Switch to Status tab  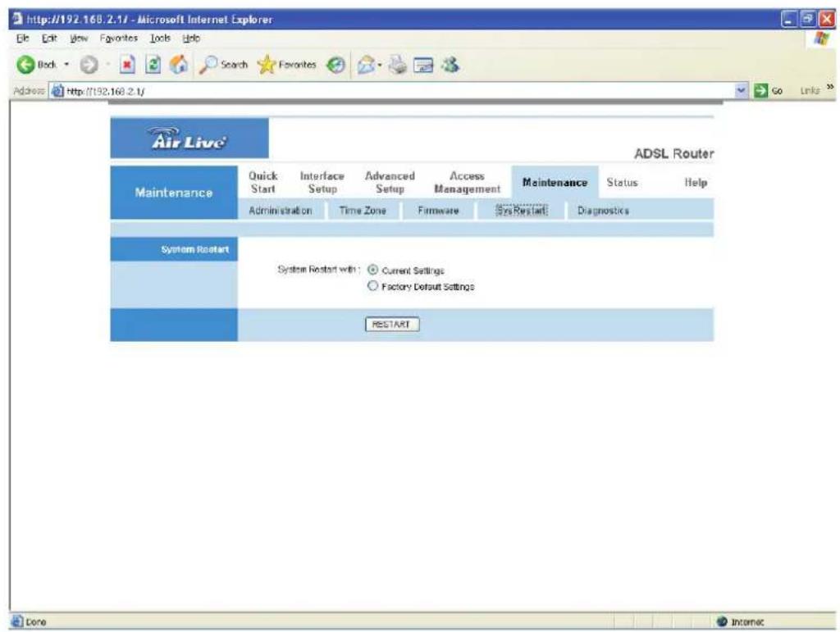click(622, 183)
